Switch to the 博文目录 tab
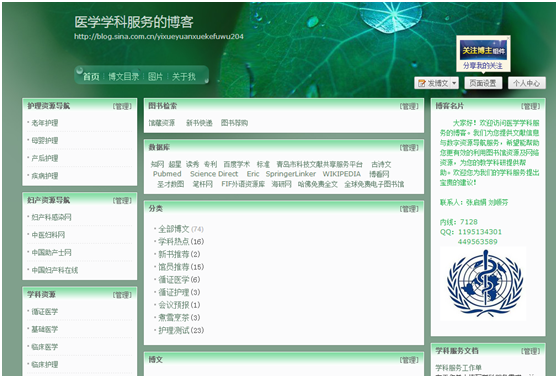 [123, 77]
